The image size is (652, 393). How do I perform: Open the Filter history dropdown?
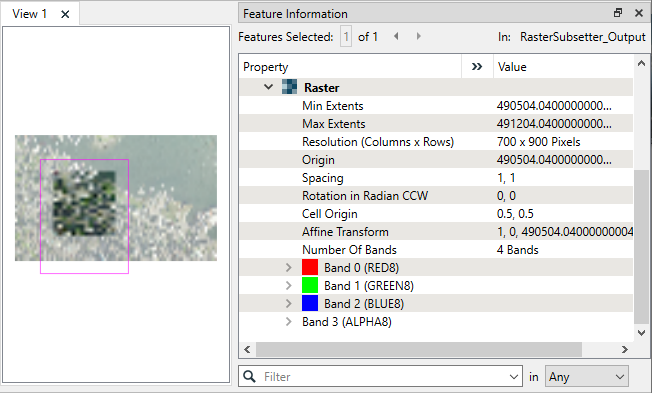pos(514,377)
